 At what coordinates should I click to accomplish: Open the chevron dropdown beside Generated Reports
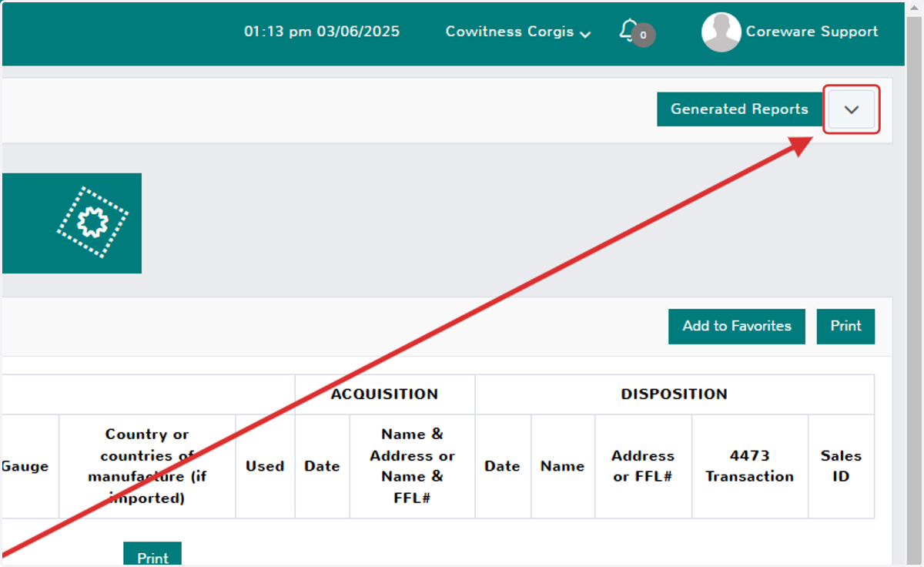[851, 109]
